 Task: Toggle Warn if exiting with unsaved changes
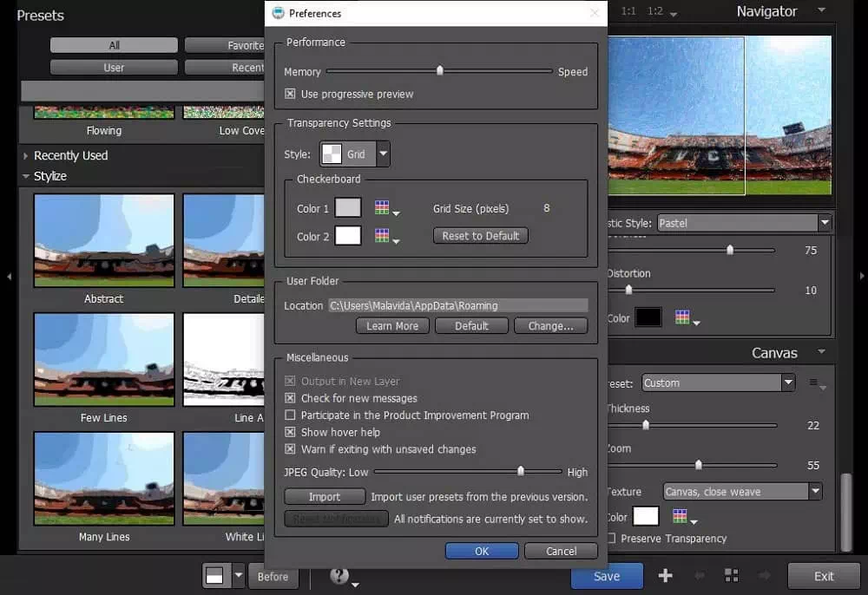click(x=290, y=449)
